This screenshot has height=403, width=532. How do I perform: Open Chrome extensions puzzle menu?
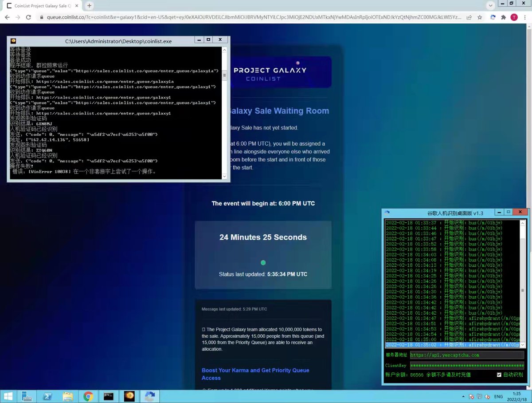[x=503, y=17]
